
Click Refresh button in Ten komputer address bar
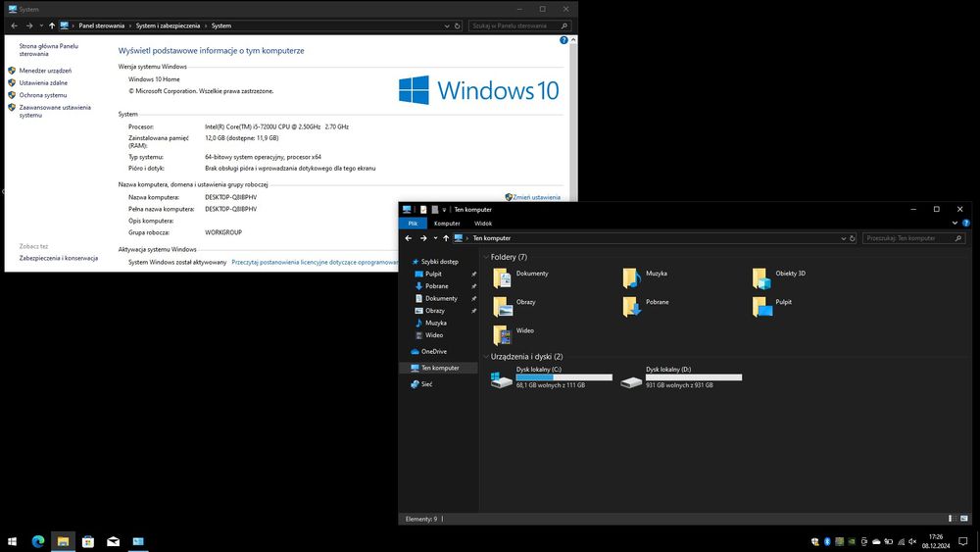[854, 238]
